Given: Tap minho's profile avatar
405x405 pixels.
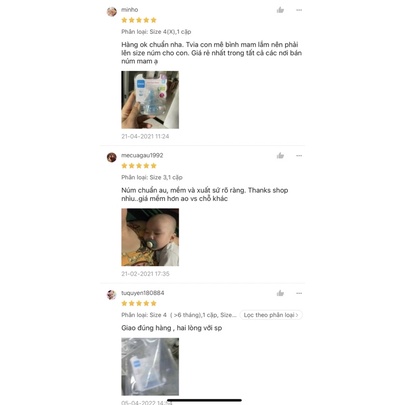Looking at the screenshot, I should coord(112,12).
